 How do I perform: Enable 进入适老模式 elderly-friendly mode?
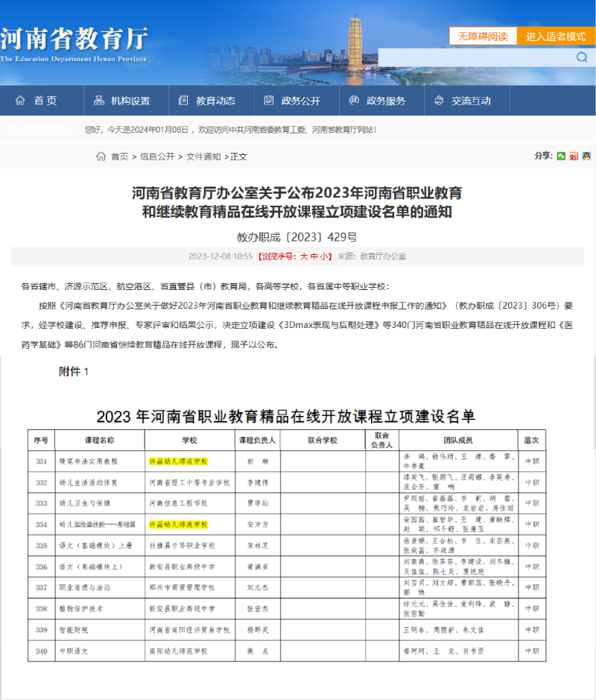(x=556, y=36)
